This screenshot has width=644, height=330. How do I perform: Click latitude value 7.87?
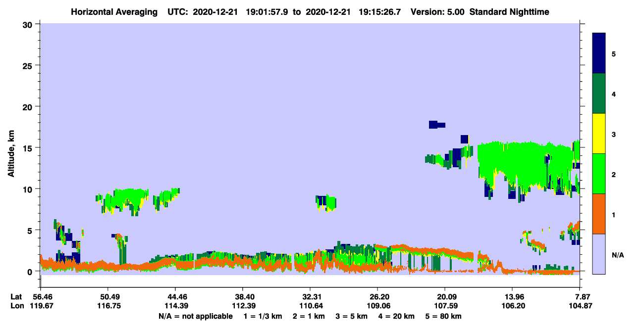(x=582, y=297)
